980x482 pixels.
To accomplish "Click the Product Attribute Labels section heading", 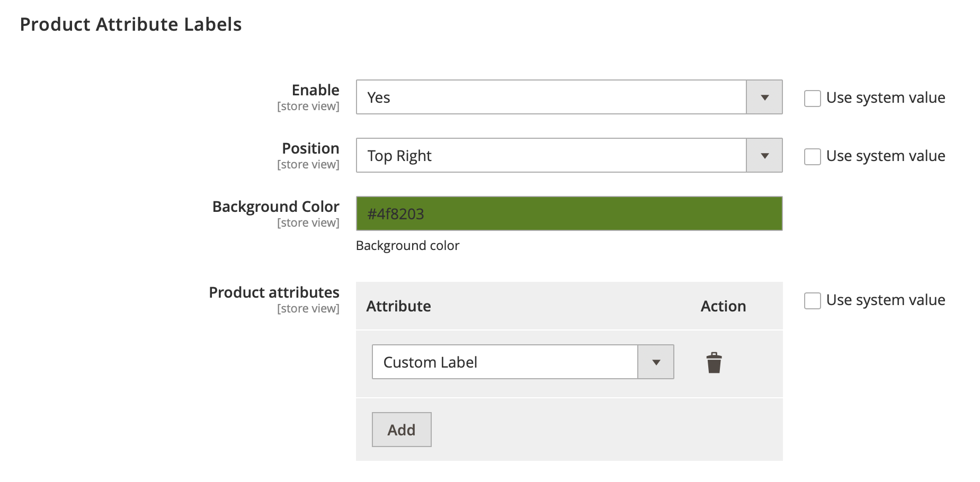I will tap(131, 24).
